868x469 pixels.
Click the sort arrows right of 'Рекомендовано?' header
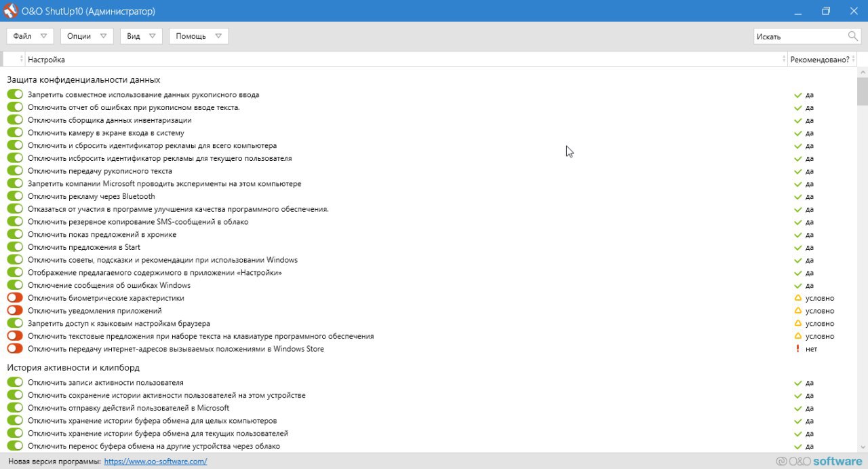point(854,60)
